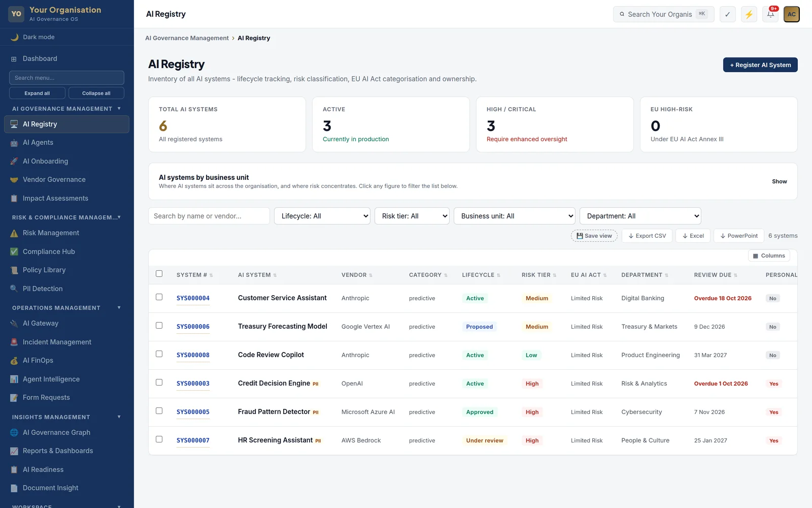Check the box for Customer Service Assistant row

(x=159, y=297)
